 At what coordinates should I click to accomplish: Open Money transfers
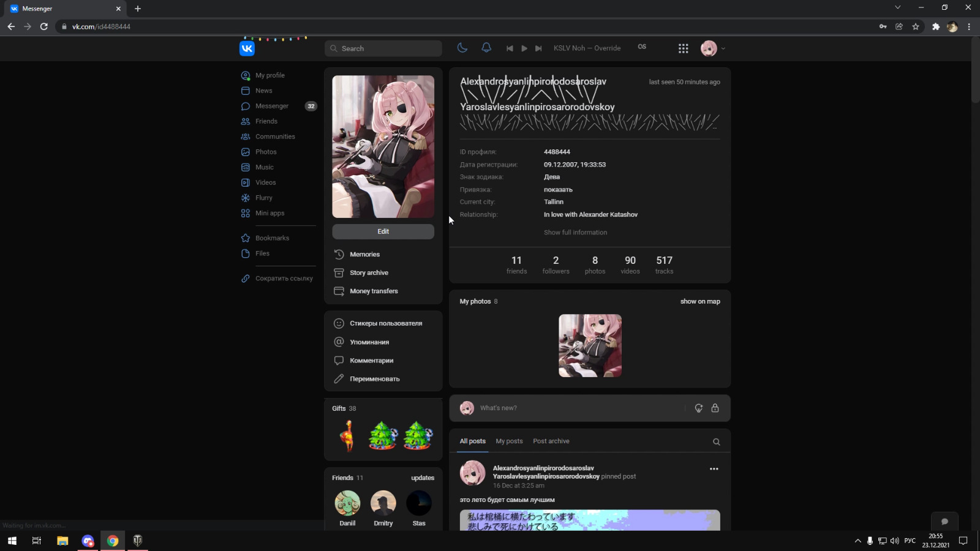point(374,291)
